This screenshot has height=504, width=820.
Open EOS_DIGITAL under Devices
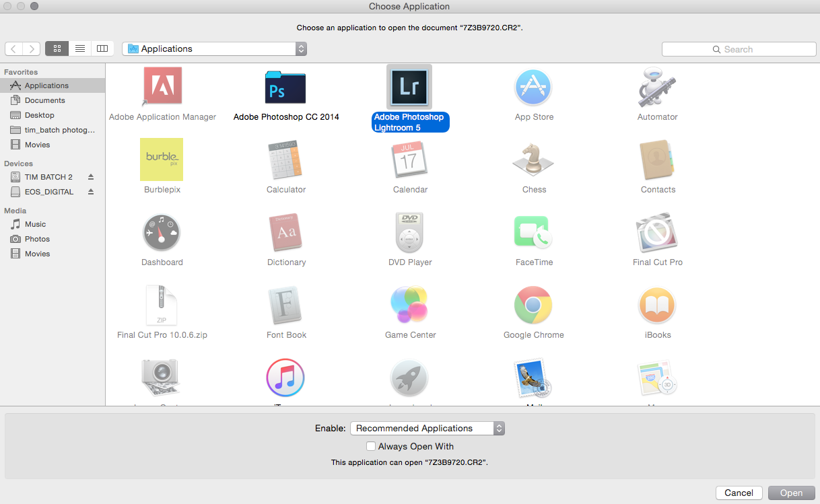click(x=49, y=192)
